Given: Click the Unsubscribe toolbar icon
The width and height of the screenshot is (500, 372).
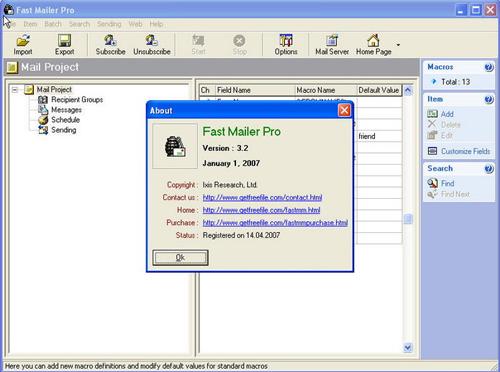Looking at the screenshot, I should point(152,45).
